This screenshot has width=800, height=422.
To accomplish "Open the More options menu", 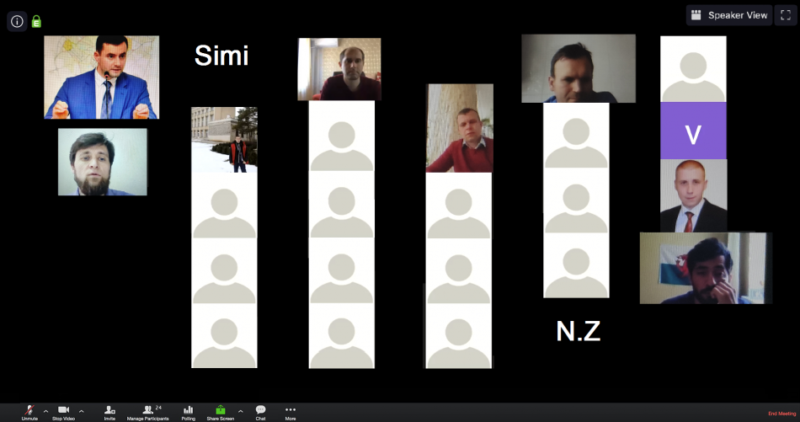I will (x=290, y=411).
